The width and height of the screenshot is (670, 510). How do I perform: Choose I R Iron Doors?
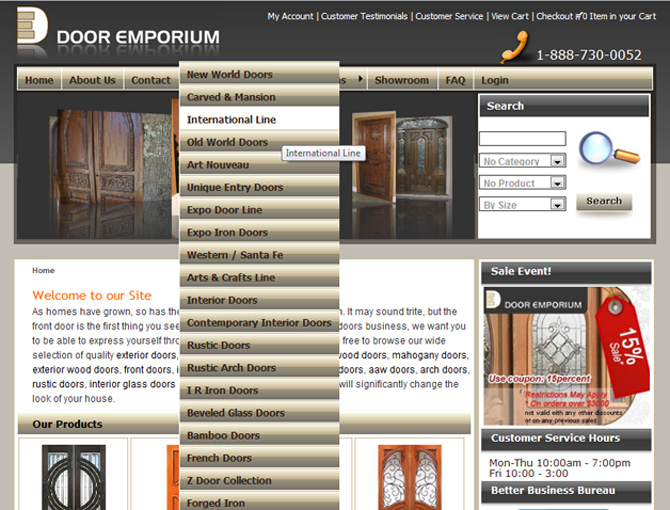259,390
